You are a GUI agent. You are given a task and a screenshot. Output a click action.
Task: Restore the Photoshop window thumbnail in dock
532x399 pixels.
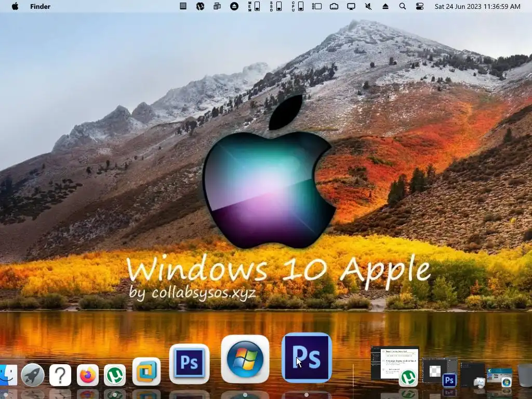tap(440, 372)
